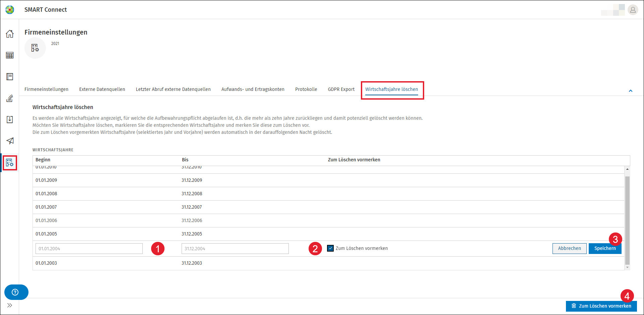Expand the sidebar with double chevron
The height and width of the screenshot is (315, 644).
pyautogui.click(x=10, y=305)
